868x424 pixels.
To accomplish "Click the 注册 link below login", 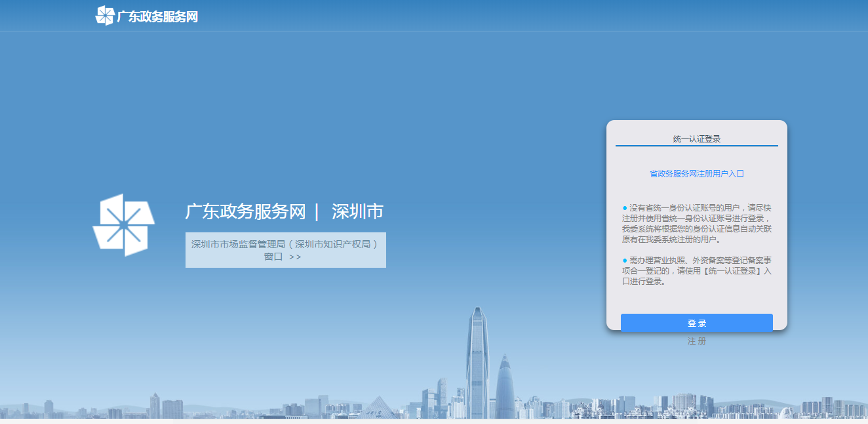I will [x=696, y=341].
